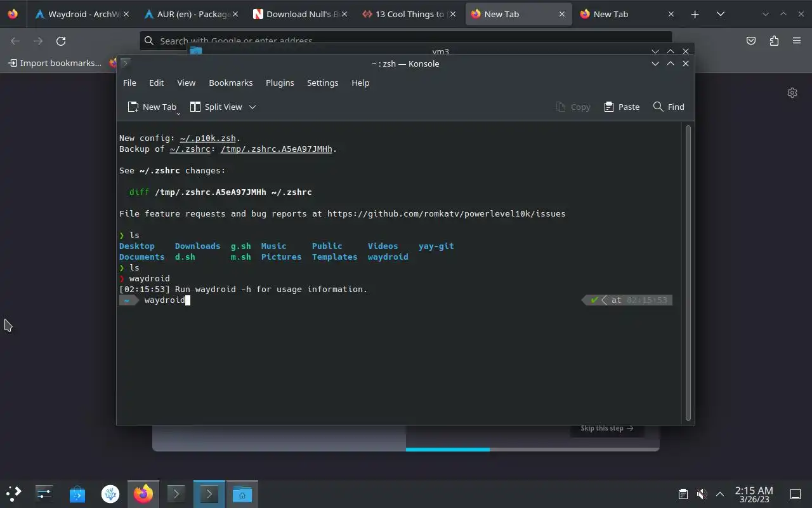Switch to Download Null's Firefox tab

[299, 14]
